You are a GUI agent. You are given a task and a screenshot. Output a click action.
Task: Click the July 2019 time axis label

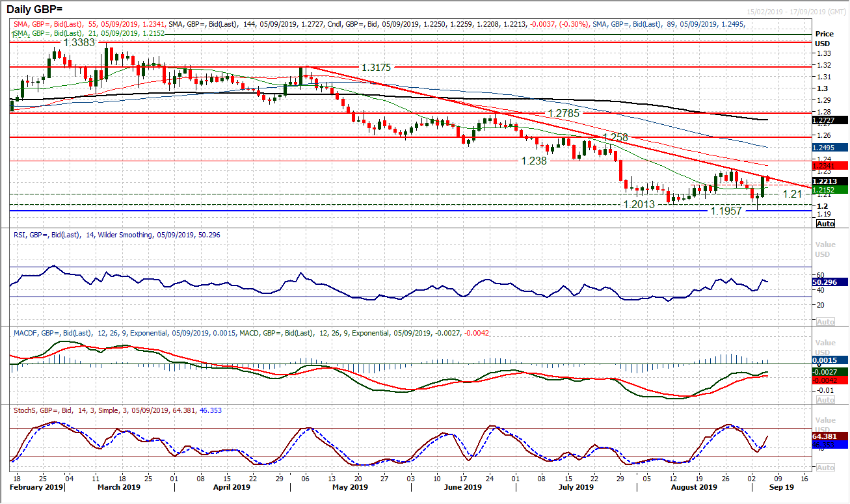(x=576, y=486)
